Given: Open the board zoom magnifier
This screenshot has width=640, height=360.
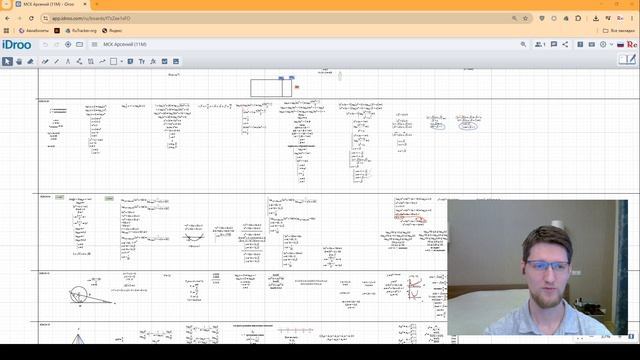Looking at the screenshot, I should pyautogui.click(x=523, y=44).
